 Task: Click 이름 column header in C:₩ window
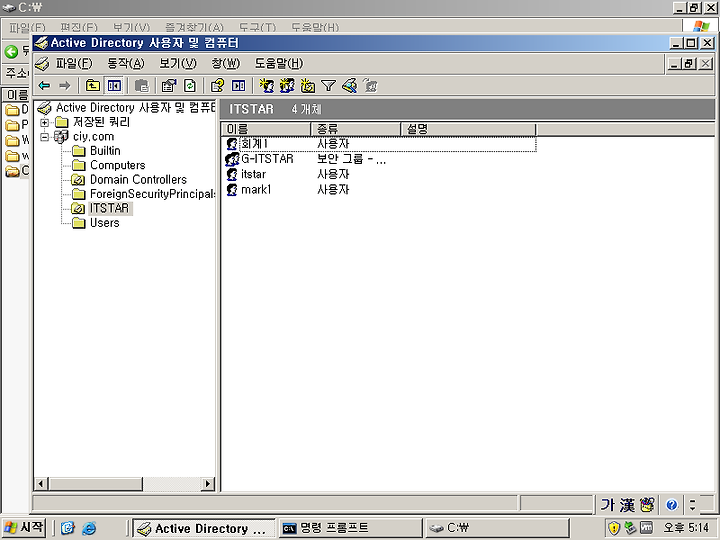coord(17,95)
